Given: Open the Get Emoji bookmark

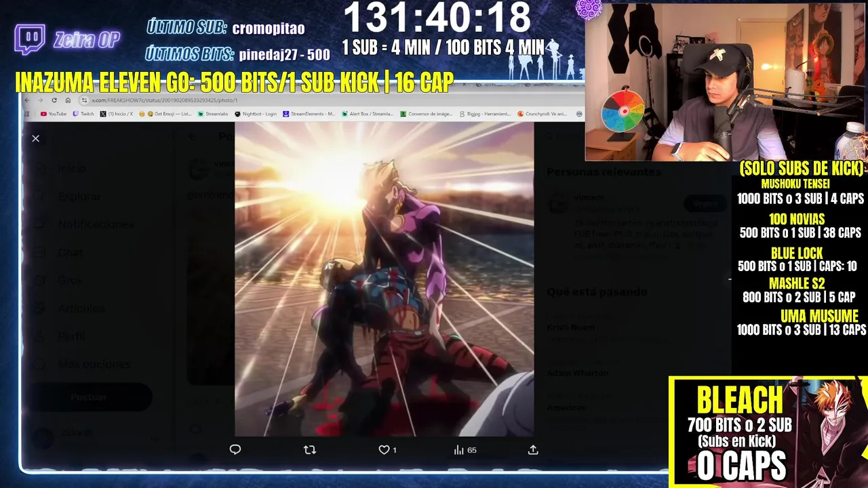Looking at the screenshot, I should (x=165, y=114).
